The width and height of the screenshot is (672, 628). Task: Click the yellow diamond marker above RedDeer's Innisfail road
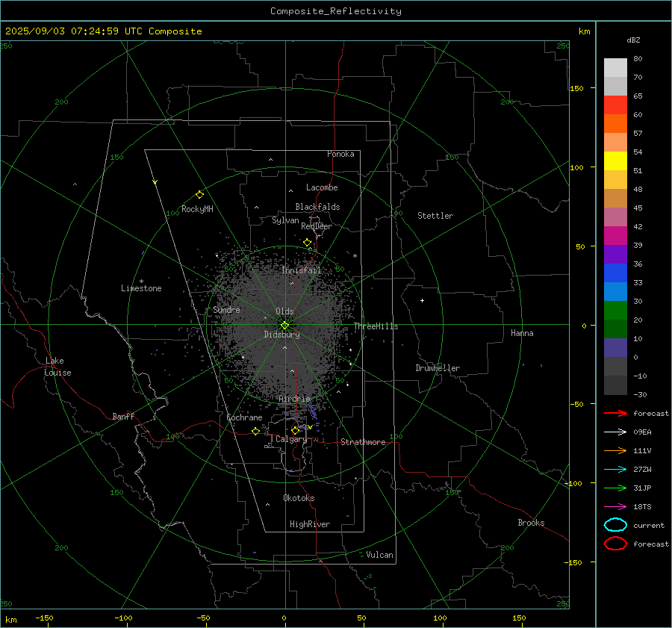click(x=307, y=243)
